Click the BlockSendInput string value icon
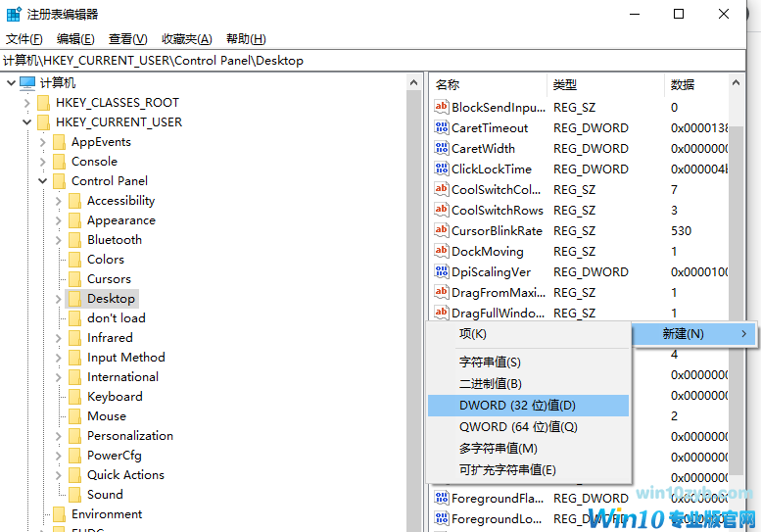 coord(441,108)
